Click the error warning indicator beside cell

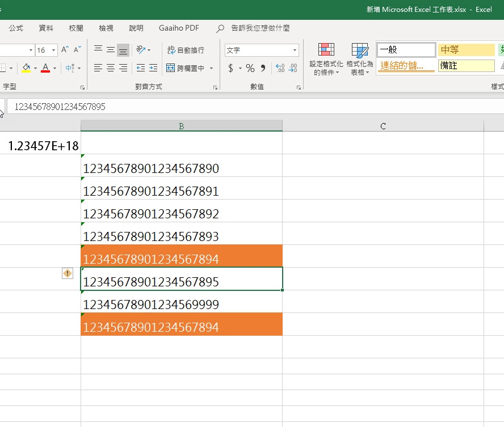pos(68,273)
